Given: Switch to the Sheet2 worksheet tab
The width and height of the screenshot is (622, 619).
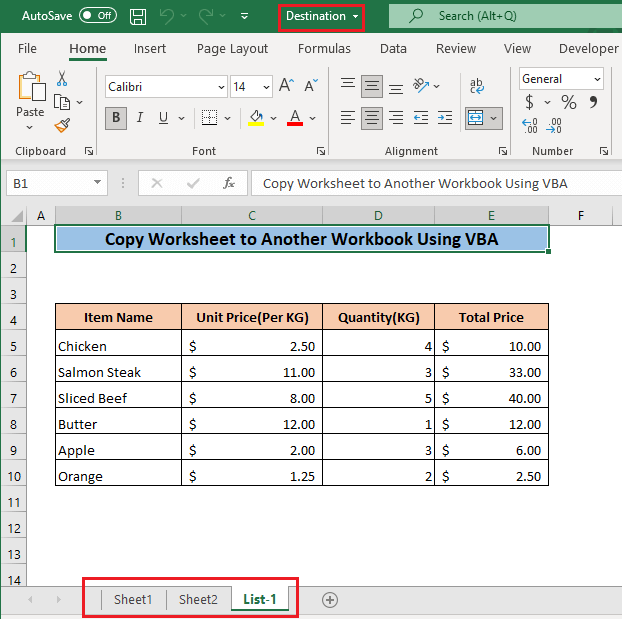Looking at the screenshot, I should (x=198, y=599).
